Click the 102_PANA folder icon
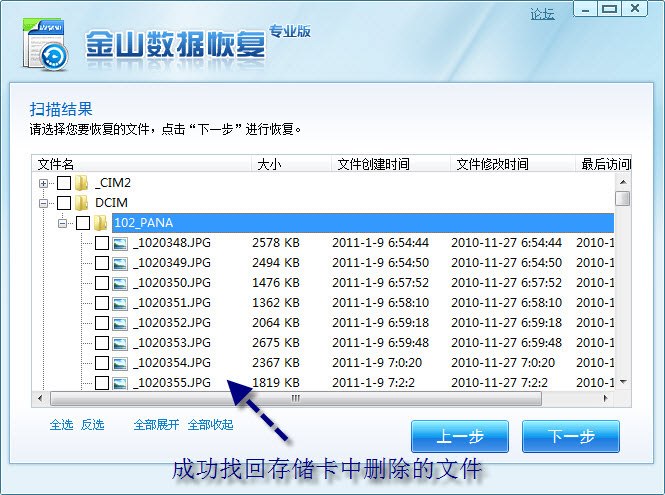665x495 pixels. [x=101, y=223]
